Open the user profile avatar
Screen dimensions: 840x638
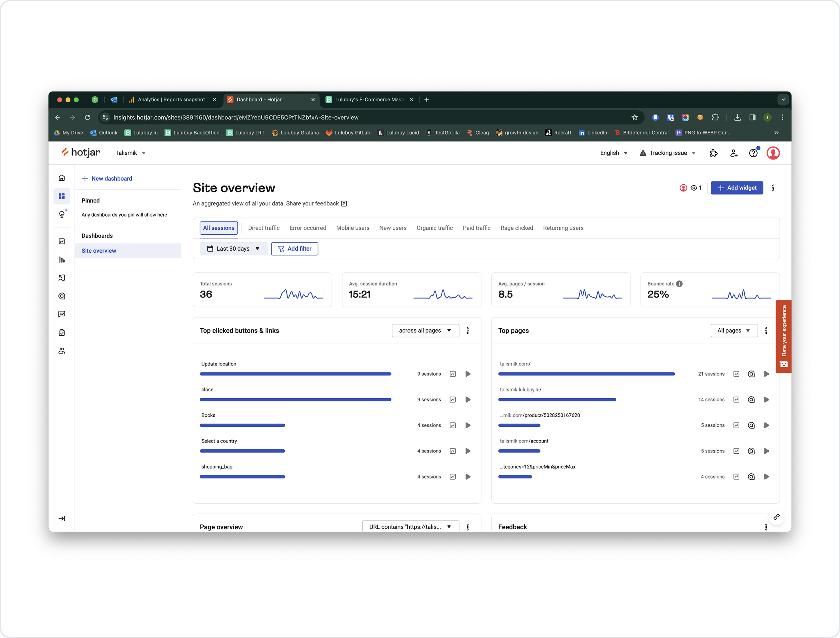coord(773,153)
